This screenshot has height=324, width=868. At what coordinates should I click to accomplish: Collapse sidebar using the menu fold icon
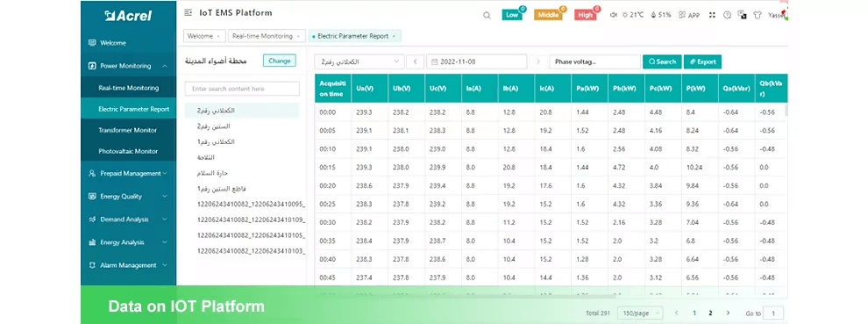(x=189, y=12)
